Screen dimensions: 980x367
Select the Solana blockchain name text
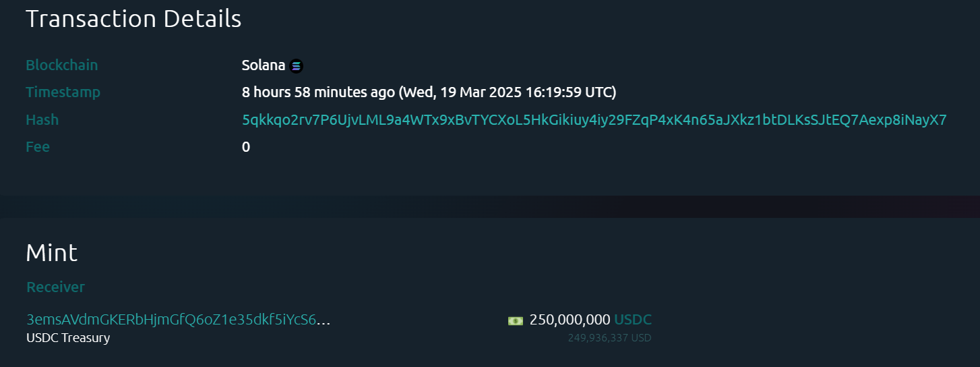coord(263,65)
